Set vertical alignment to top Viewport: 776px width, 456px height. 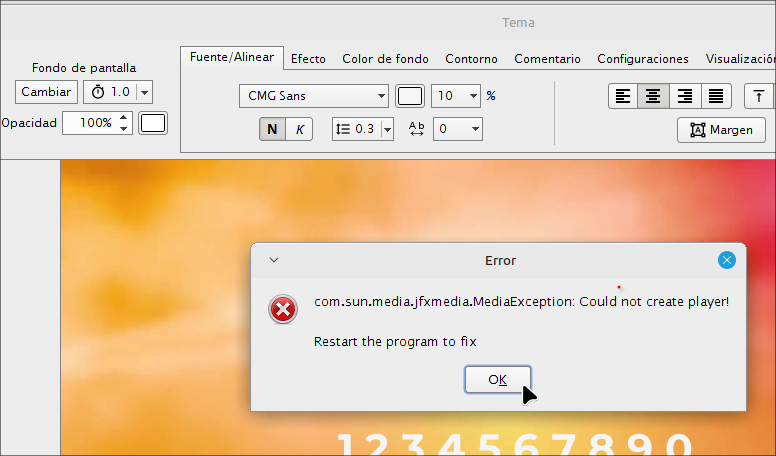759,96
